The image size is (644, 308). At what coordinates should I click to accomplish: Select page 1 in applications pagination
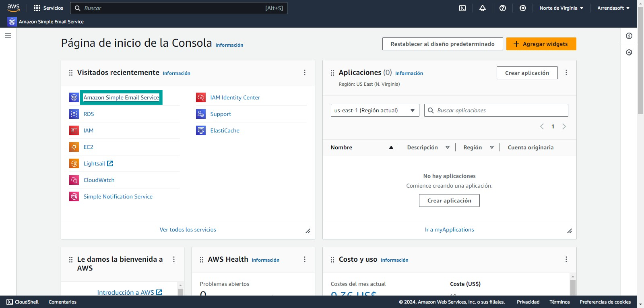553,126
